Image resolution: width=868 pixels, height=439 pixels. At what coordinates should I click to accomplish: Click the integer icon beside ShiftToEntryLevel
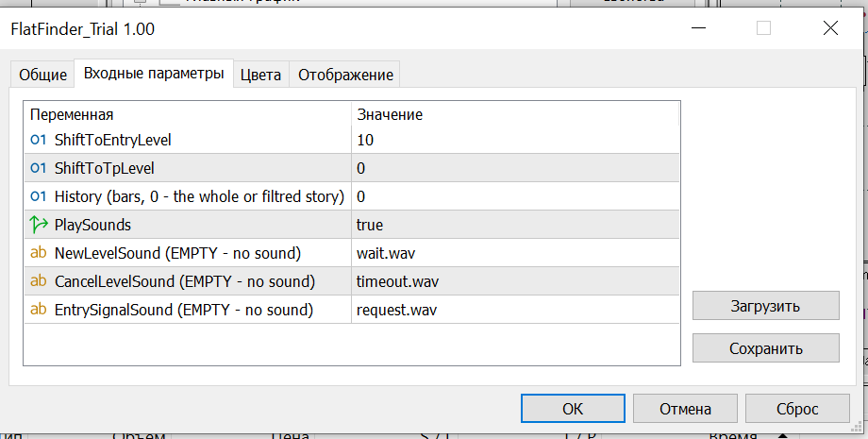pyautogui.click(x=39, y=140)
